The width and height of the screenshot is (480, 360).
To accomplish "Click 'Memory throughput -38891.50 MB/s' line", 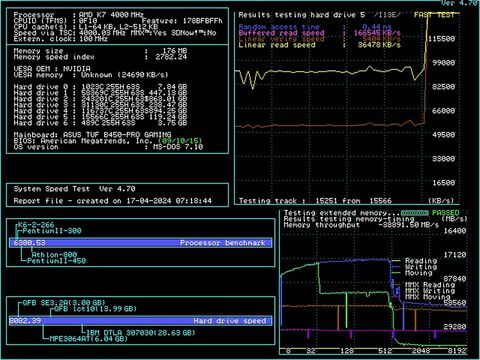I will pyautogui.click(x=361, y=225).
